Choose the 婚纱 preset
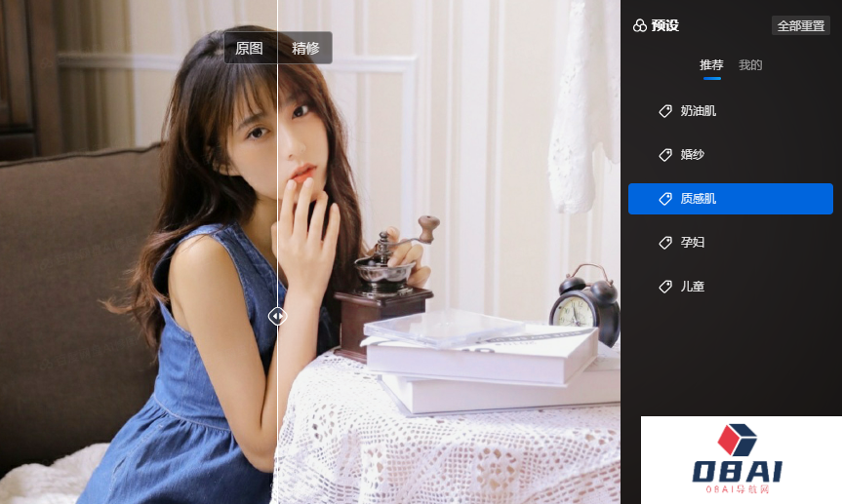842x504 pixels. click(x=693, y=155)
